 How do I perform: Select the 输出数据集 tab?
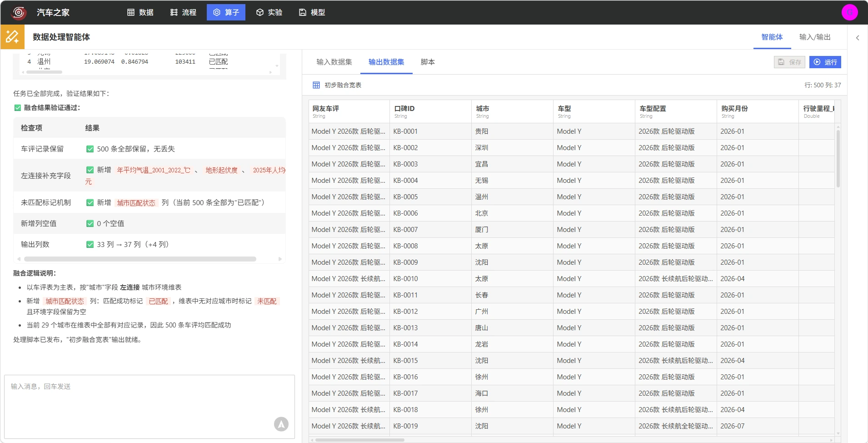click(x=386, y=62)
